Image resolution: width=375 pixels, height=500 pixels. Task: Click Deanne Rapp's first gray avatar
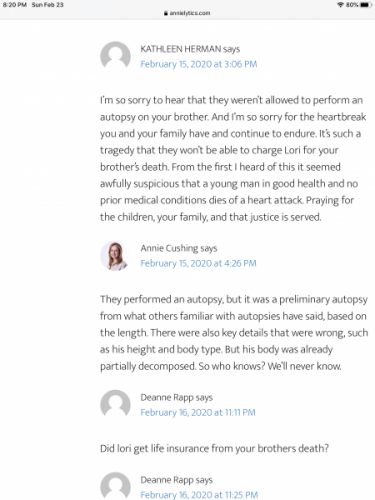pyautogui.click(x=115, y=404)
